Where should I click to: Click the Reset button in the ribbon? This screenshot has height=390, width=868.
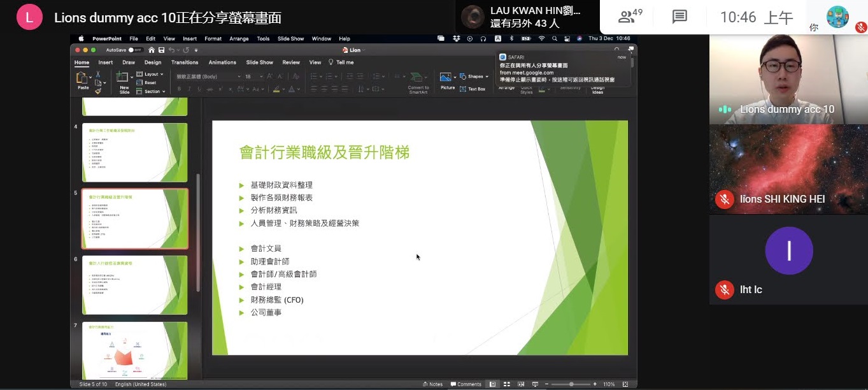tap(150, 83)
